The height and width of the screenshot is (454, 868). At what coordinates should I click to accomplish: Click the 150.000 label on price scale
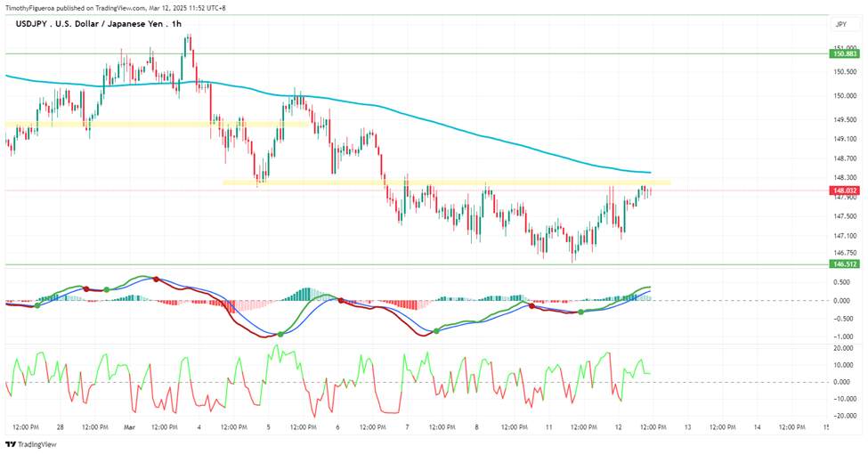coord(845,96)
